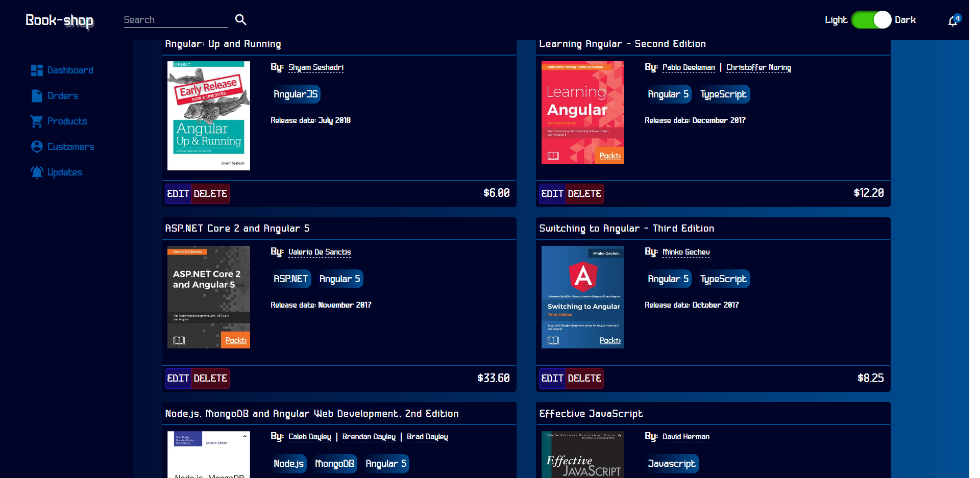Image resolution: width=980 pixels, height=478 pixels.
Task: Click 'Release date: December 2017' text
Action: [x=695, y=120]
